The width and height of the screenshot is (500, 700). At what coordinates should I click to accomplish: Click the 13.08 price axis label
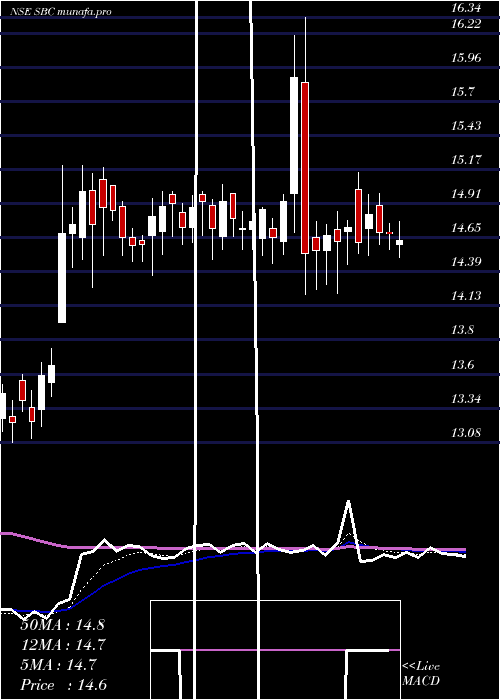coord(466,432)
